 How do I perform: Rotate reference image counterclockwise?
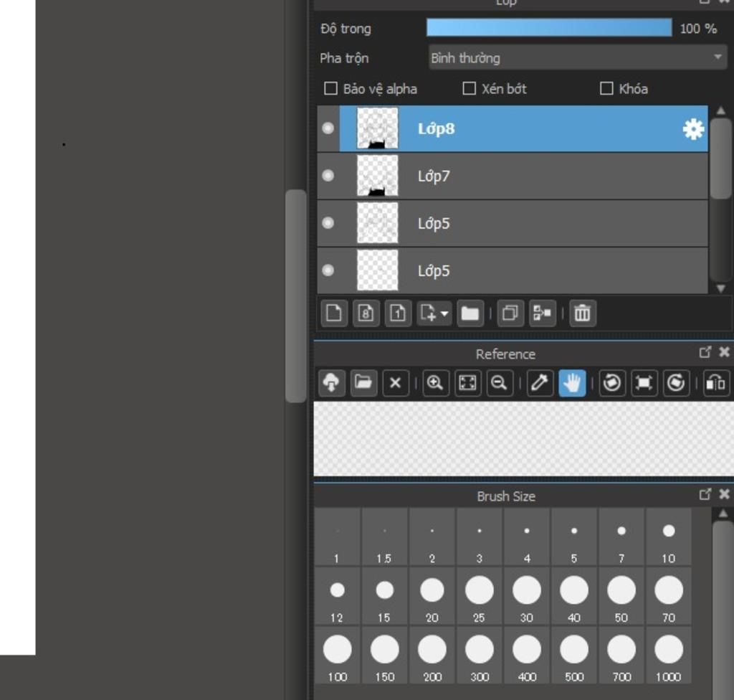click(612, 383)
